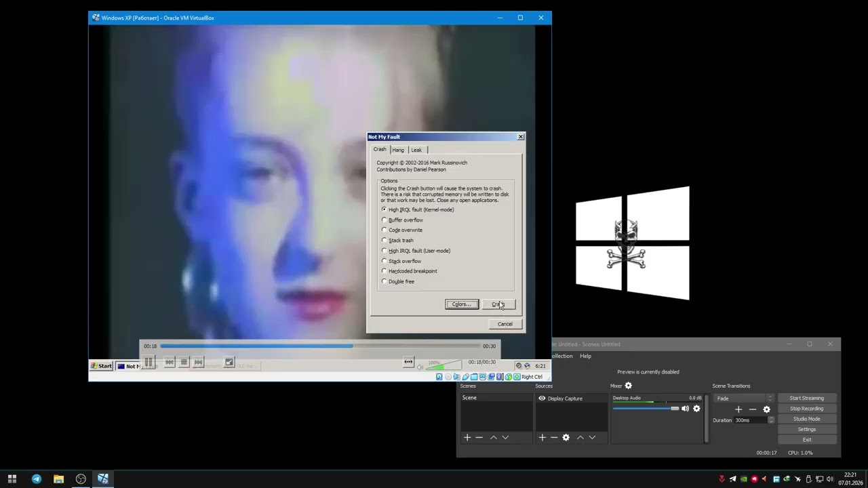This screenshot has width=868, height=488.
Task: Toggle visibility eye of Display Capture source
Action: (542, 399)
